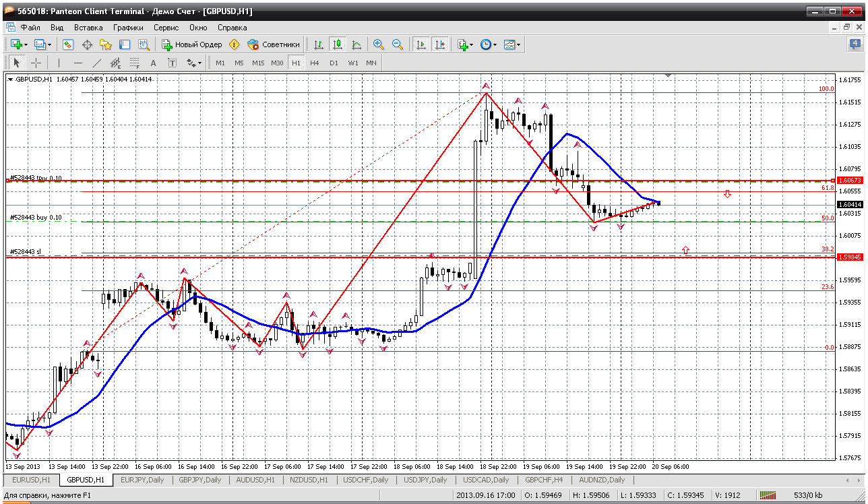Image resolution: width=868 pixels, height=504 pixels.
Task: Switch to MN timeframe
Action: [x=371, y=63]
